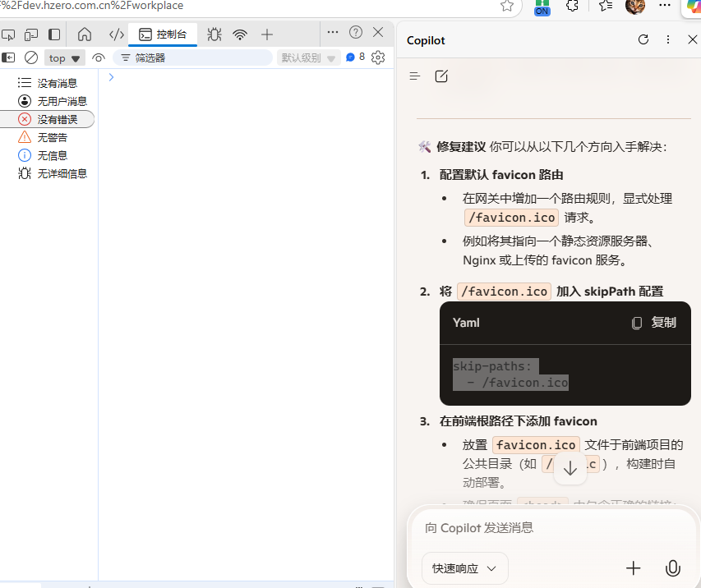The height and width of the screenshot is (588, 701).
Task: Click the 筛选器 filter input field
Action: (197, 57)
